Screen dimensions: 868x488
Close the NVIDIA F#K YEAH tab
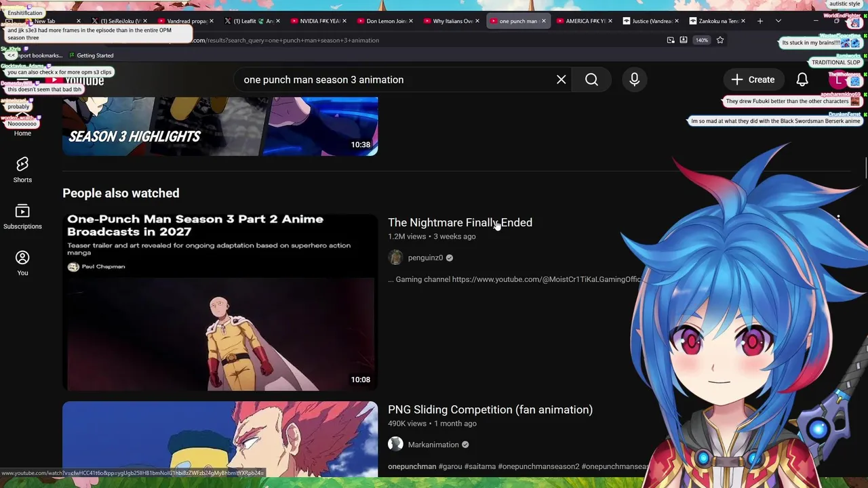tap(344, 21)
